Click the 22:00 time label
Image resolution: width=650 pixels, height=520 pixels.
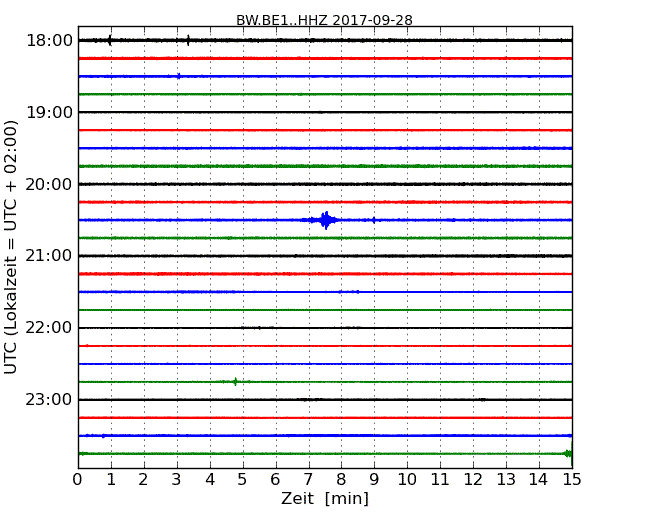click(x=49, y=328)
